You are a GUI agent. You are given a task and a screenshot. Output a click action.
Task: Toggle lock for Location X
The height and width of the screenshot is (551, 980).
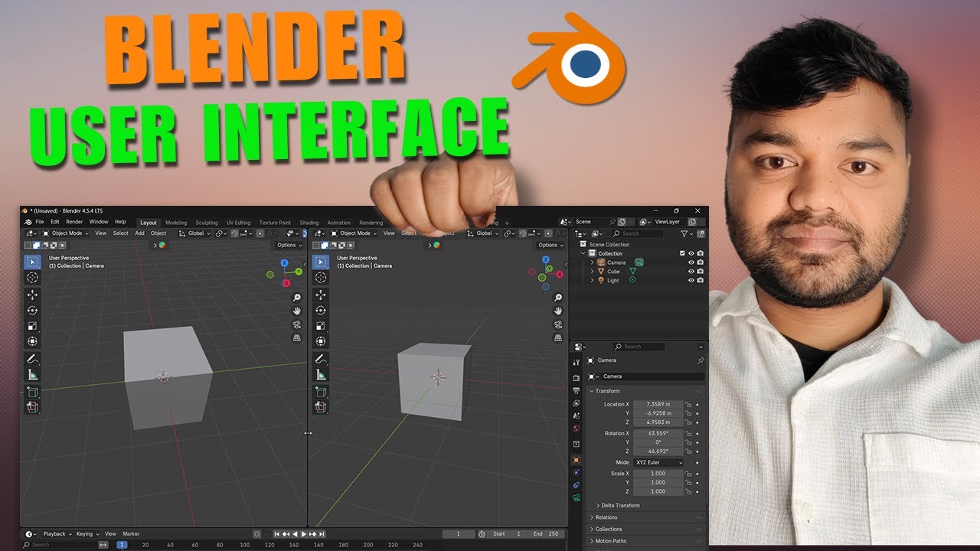pos(688,404)
